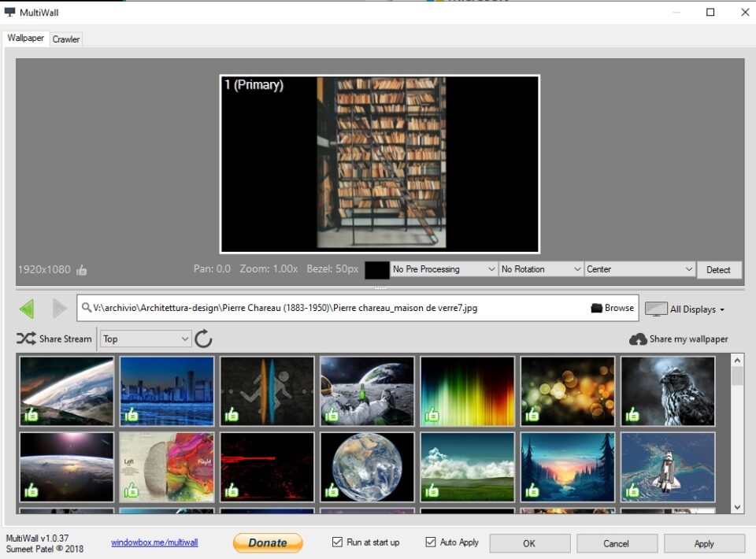Click the green previous wallpaper arrow
The image size is (756, 559).
pos(27,309)
